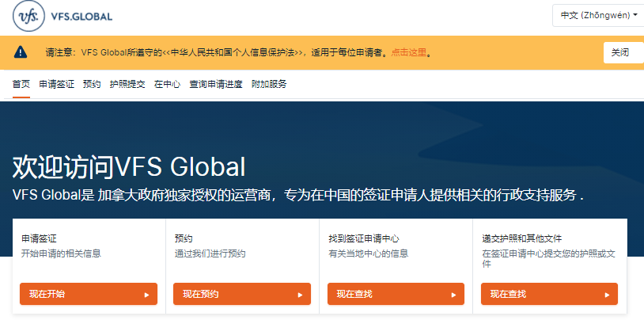The height and width of the screenshot is (320, 644).
Task: Click the VFS Global logo
Action: pyautogui.click(x=62, y=17)
